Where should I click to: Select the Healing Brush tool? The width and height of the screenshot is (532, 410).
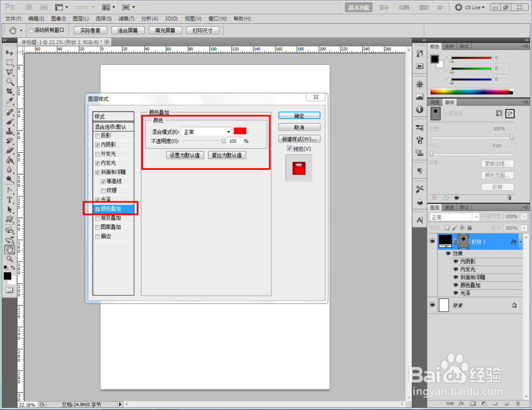point(10,112)
